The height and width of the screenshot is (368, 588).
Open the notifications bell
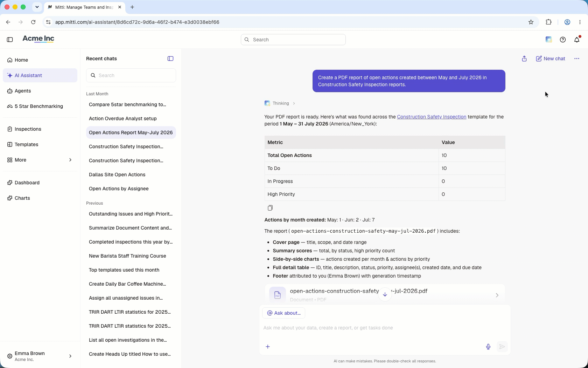(x=577, y=39)
